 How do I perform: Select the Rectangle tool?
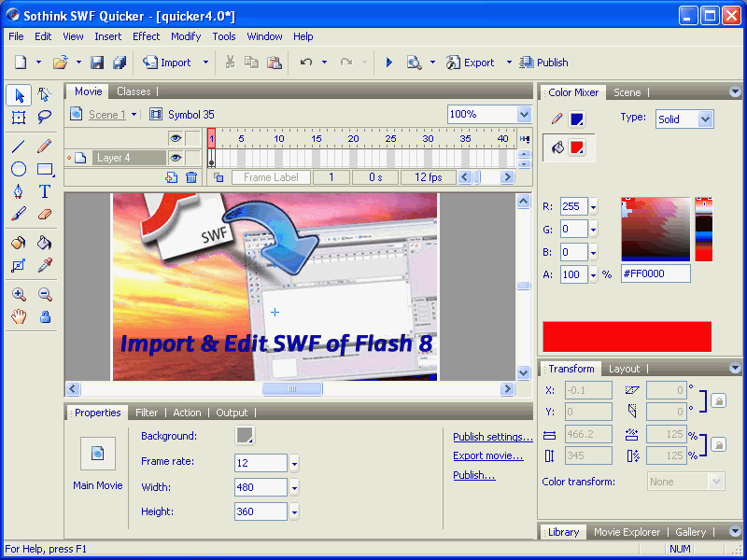[x=45, y=169]
